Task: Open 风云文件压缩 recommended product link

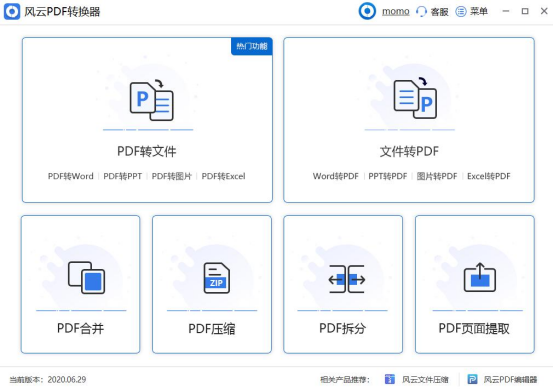Action: pyautogui.click(x=425, y=379)
